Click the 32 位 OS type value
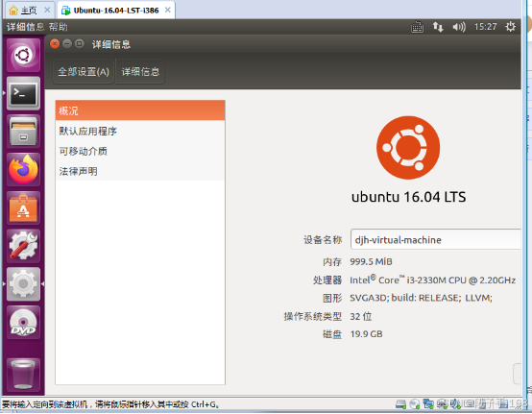The image size is (532, 414). (x=361, y=316)
